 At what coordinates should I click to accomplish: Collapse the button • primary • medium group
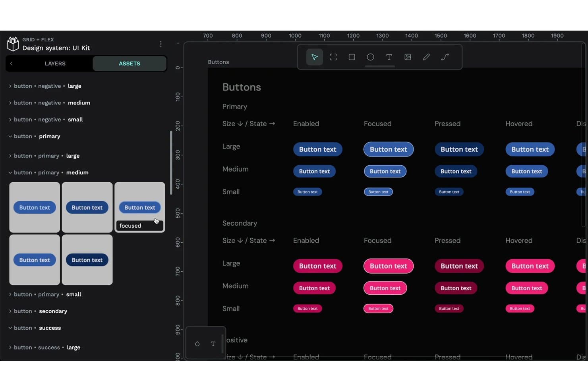pos(48,172)
